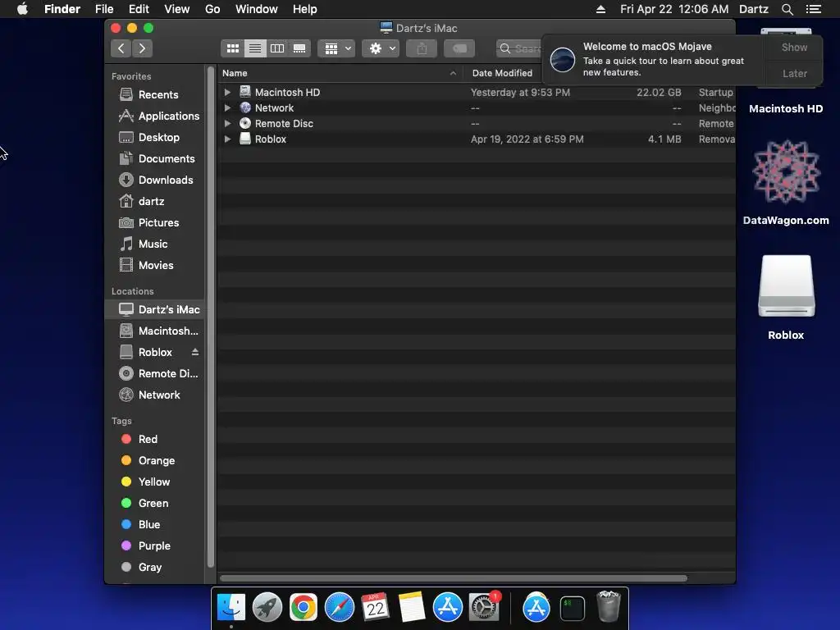Image resolution: width=840 pixels, height=630 pixels.
Task: Filter by the Red tag
Action: [x=154, y=440]
